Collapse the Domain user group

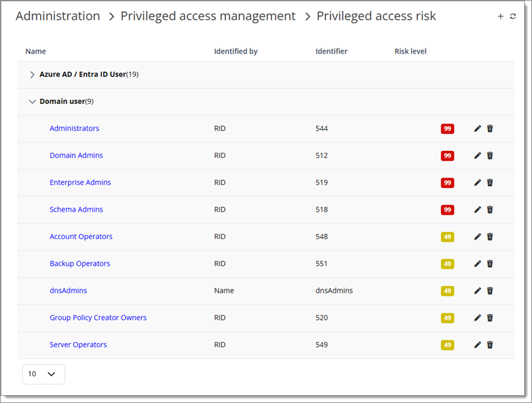(x=32, y=101)
